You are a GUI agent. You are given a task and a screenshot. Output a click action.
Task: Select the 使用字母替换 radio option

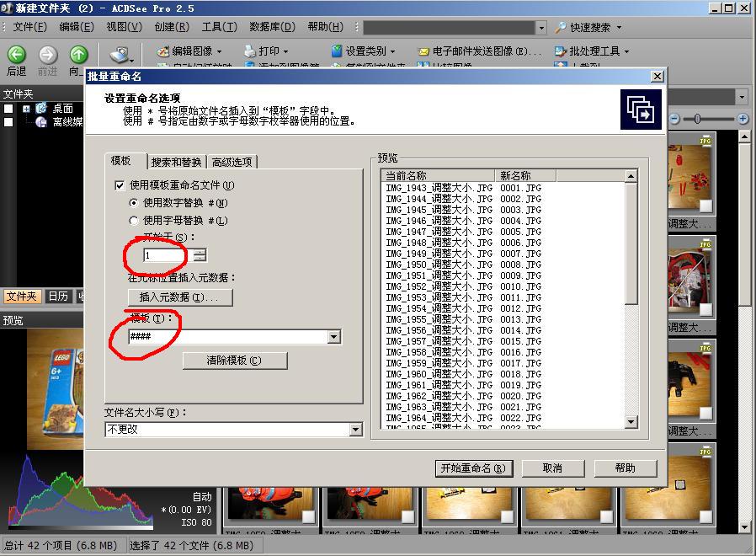click(x=132, y=221)
